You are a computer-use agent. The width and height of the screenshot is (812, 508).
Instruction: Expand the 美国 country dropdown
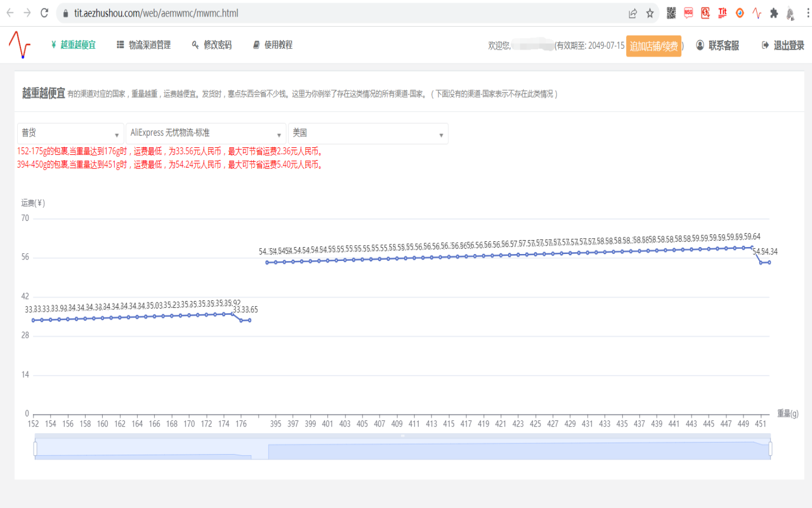point(368,133)
